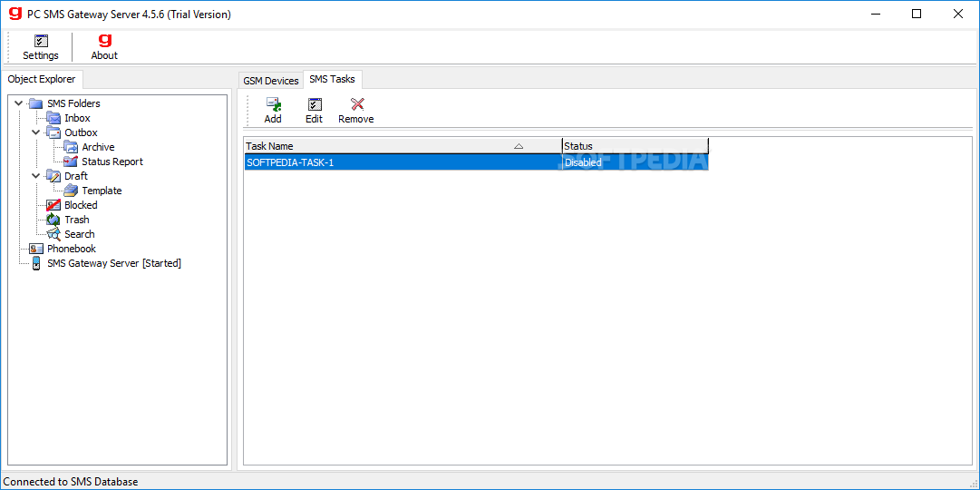This screenshot has width=980, height=490.
Task: Click the Add task icon
Action: [273, 104]
